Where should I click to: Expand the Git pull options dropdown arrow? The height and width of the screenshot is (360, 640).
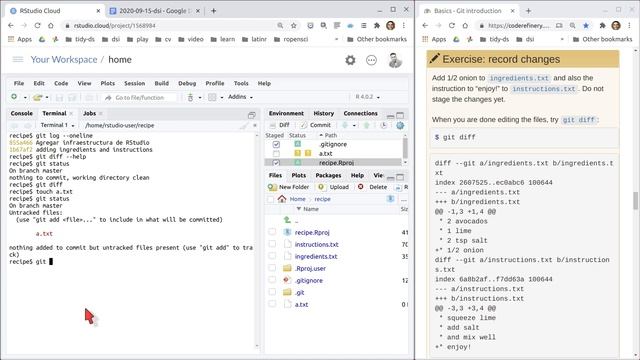pyautogui.click(x=354, y=126)
